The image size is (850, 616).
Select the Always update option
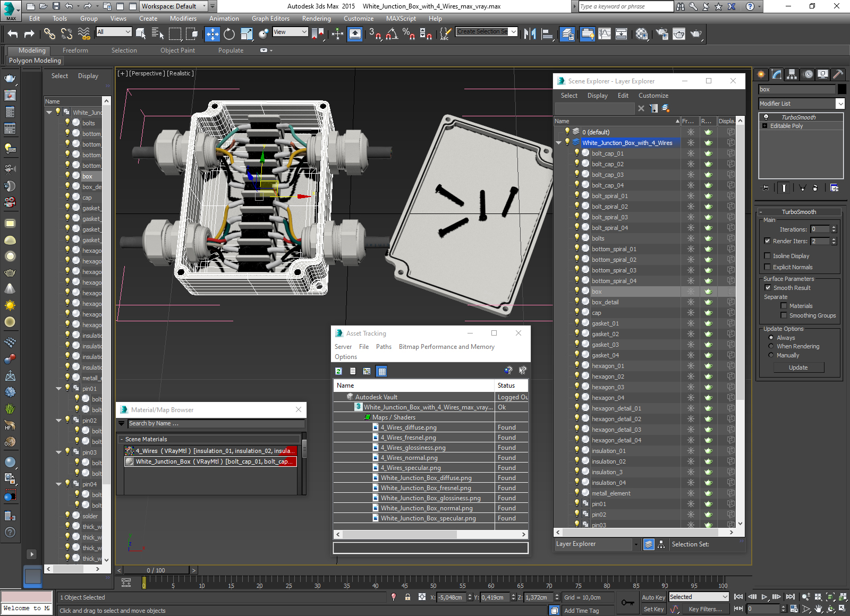pyautogui.click(x=771, y=338)
